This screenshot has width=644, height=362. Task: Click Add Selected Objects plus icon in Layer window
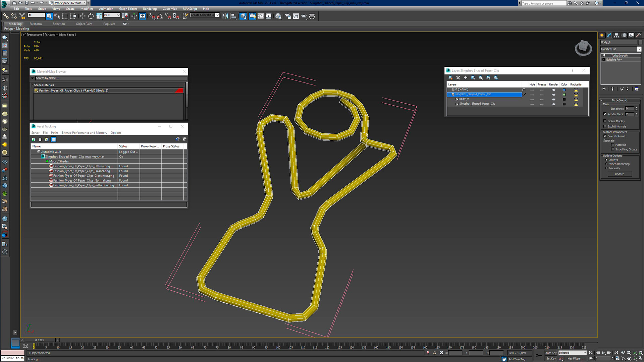(x=466, y=77)
